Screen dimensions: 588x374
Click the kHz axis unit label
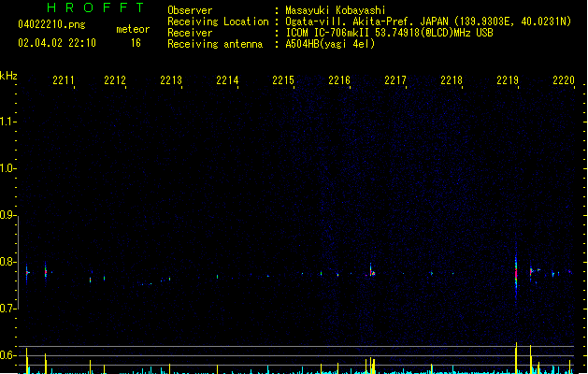coord(8,76)
